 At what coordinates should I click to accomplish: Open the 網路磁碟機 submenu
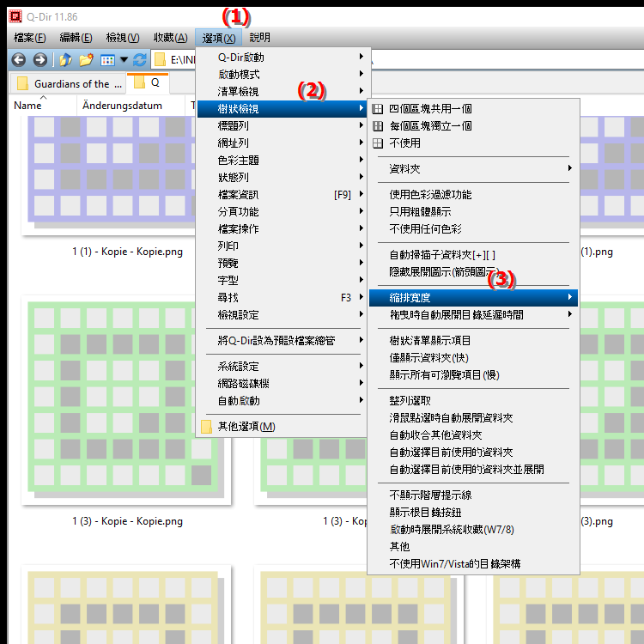pyautogui.click(x=283, y=384)
